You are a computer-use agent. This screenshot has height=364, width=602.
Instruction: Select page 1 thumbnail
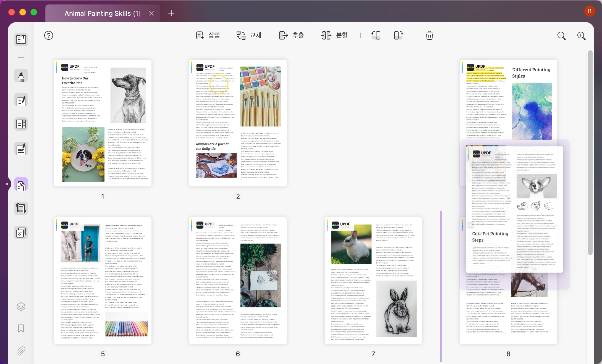point(103,123)
